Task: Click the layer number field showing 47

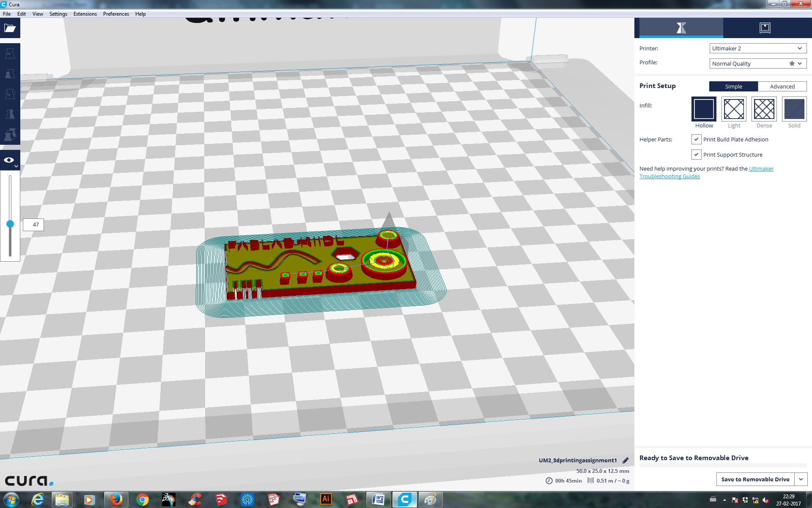Action: coord(33,225)
